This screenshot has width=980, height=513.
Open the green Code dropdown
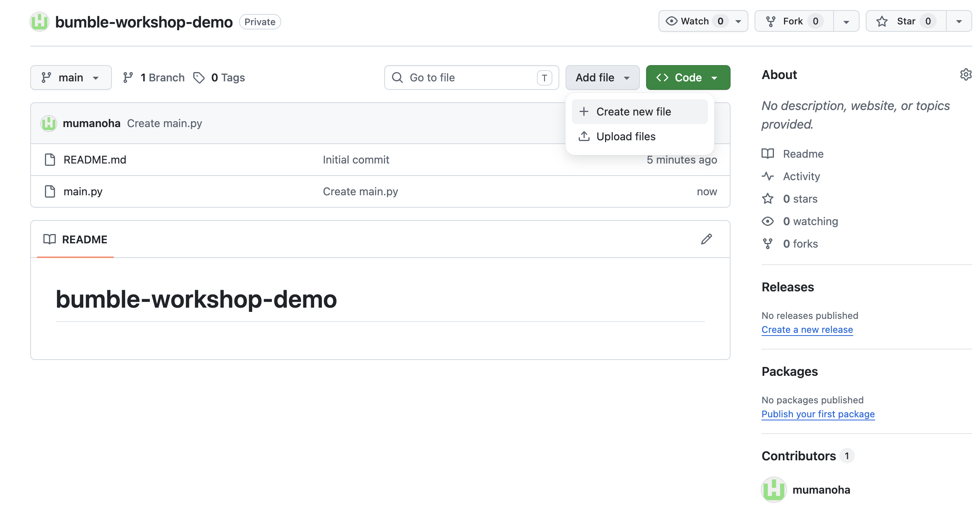pos(688,77)
